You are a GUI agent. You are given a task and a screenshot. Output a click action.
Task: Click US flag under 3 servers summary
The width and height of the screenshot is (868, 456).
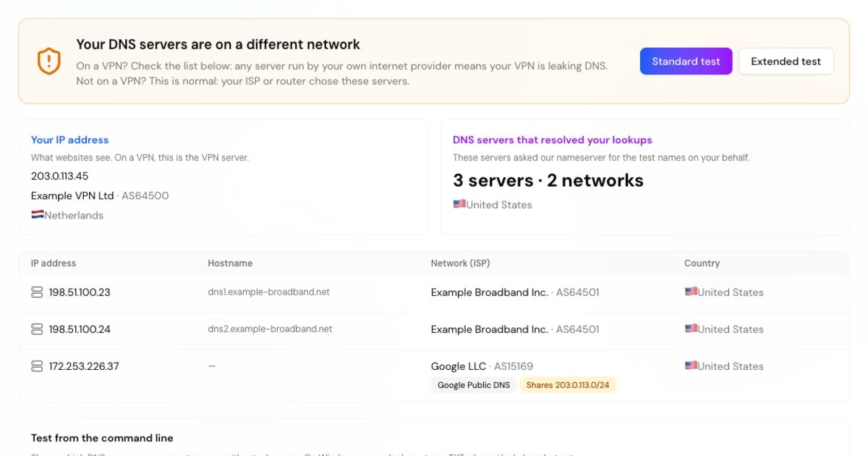(x=459, y=204)
